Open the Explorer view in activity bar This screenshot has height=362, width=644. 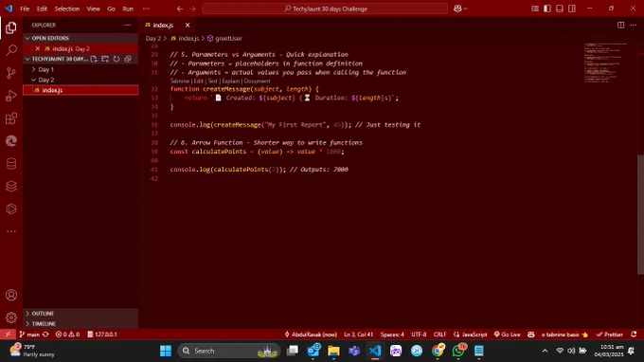pyautogui.click(x=11, y=27)
